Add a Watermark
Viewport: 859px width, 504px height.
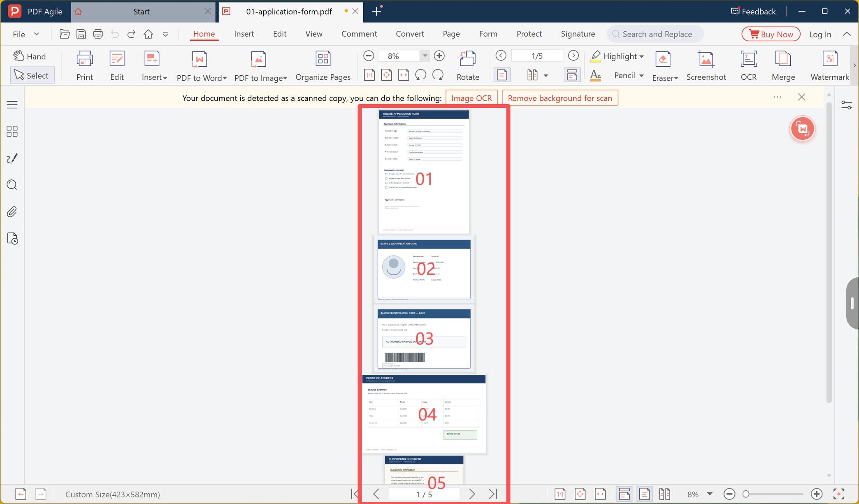[829, 66]
